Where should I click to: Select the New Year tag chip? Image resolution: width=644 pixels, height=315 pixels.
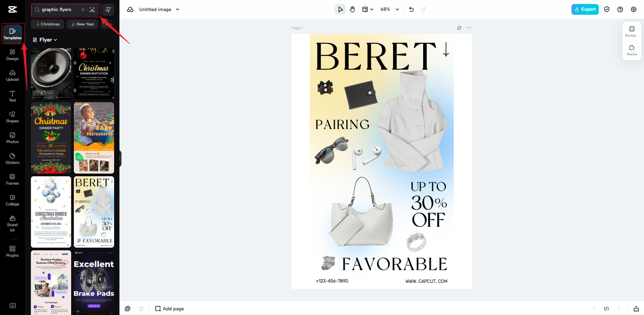[x=83, y=24]
